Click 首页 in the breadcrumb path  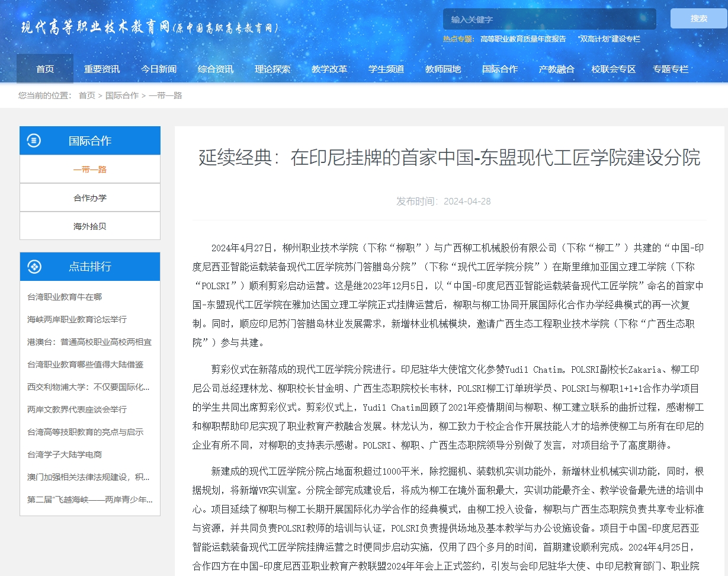click(87, 95)
